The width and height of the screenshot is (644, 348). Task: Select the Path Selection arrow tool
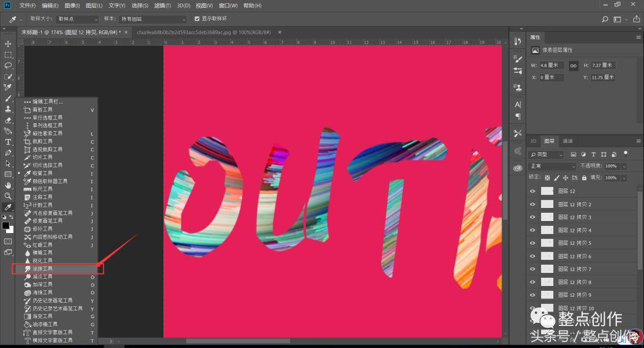pyautogui.click(x=8, y=163)
